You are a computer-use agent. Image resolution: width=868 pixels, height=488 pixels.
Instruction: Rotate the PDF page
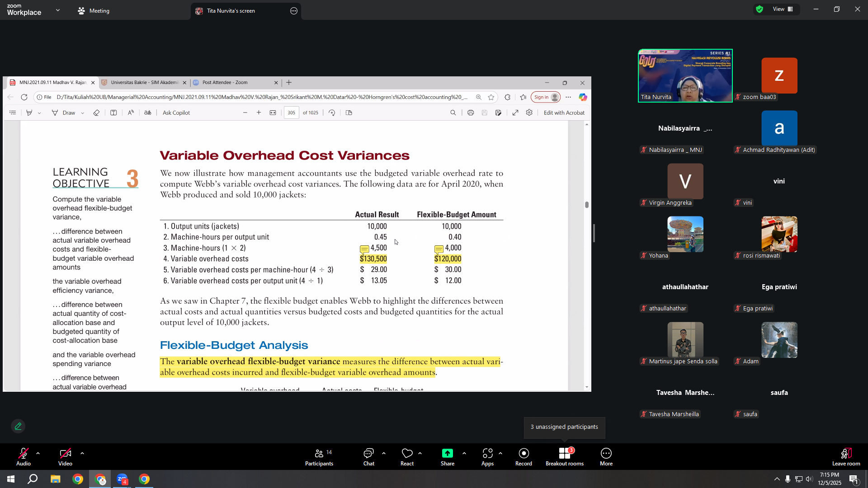pyautogui.click(x=332, y=113)
